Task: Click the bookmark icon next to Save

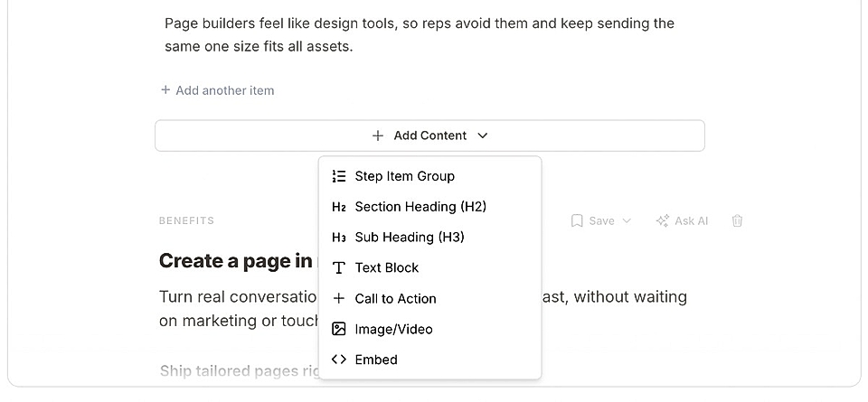Action: (x=577, y=220)
